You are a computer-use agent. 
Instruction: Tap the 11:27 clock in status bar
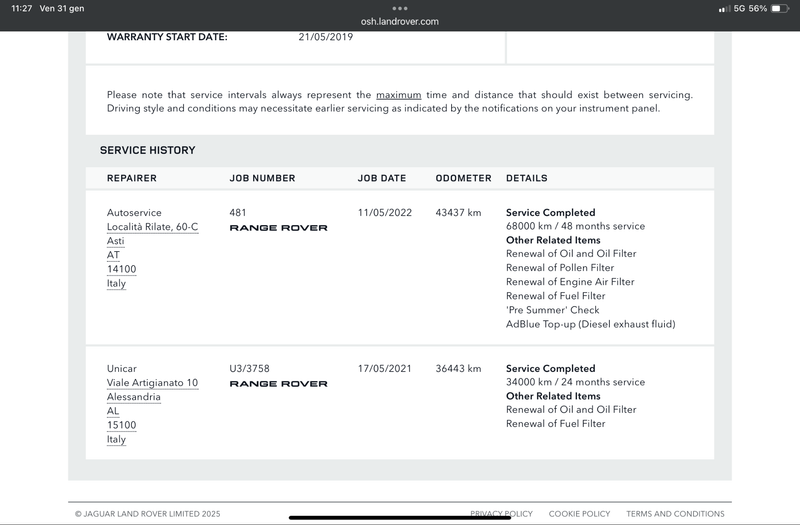tap(21, 9)
